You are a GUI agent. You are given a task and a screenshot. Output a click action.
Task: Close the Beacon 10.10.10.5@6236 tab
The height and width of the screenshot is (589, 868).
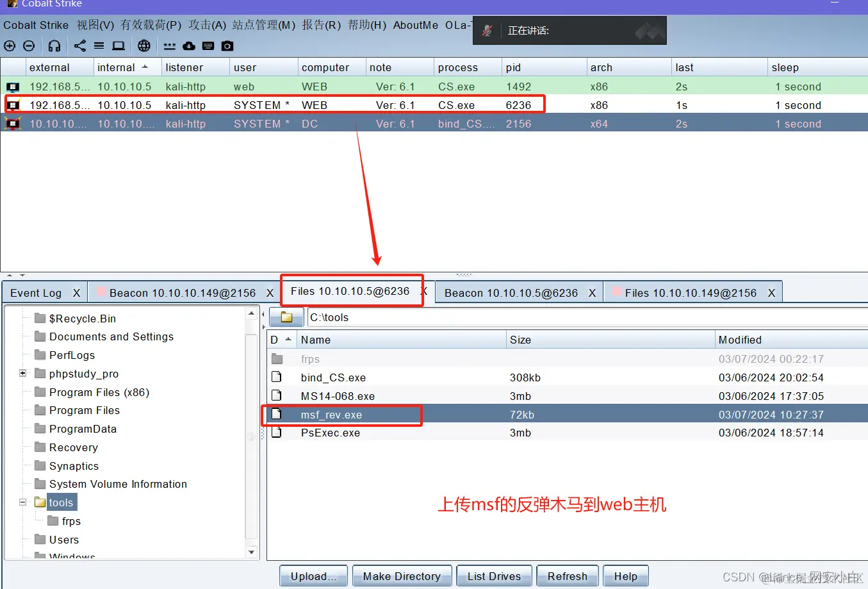click(592, 293)
